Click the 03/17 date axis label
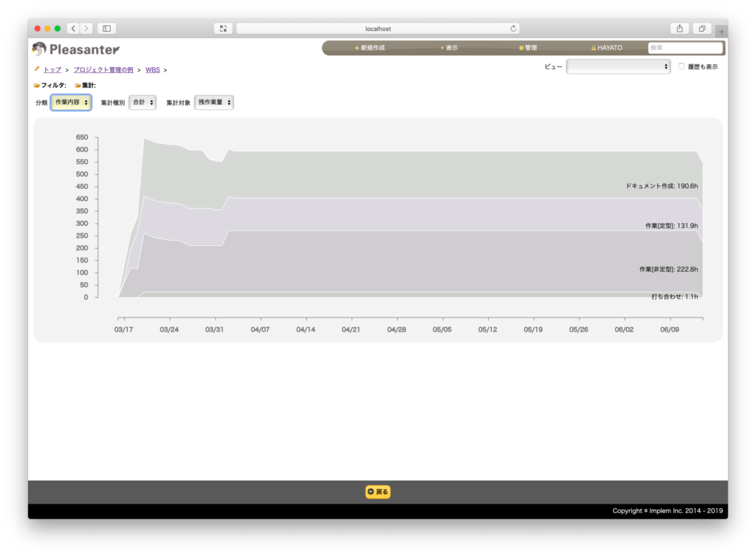The image size is (756, 556). click(123, 329)
